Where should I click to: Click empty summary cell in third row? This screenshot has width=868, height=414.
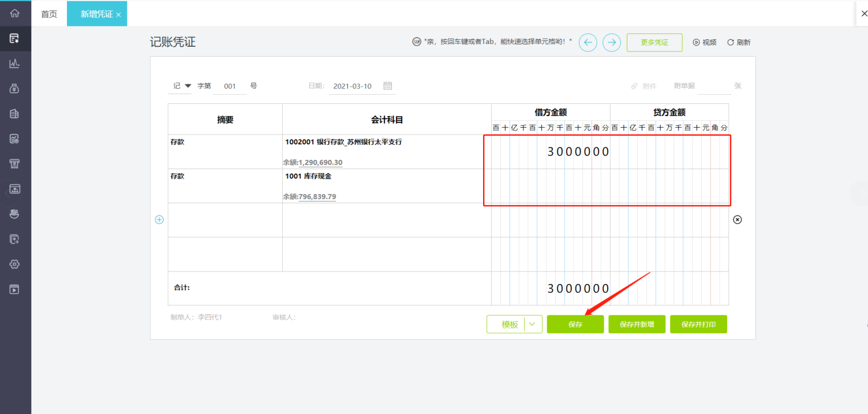[225, 220]
